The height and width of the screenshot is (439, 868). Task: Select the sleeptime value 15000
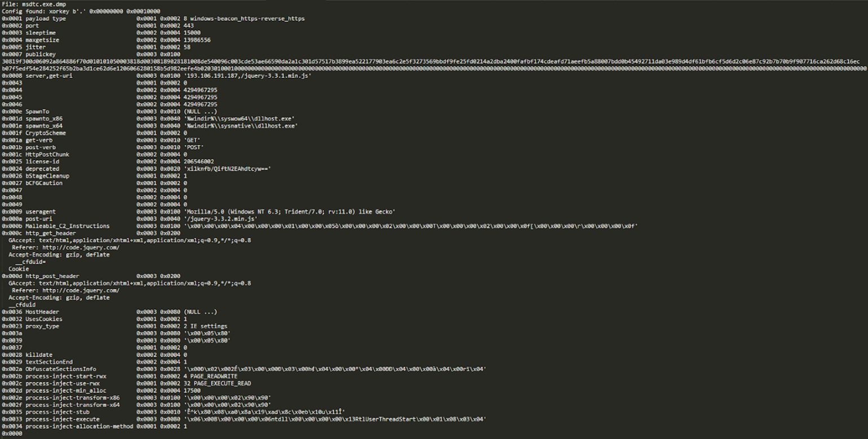192,33
